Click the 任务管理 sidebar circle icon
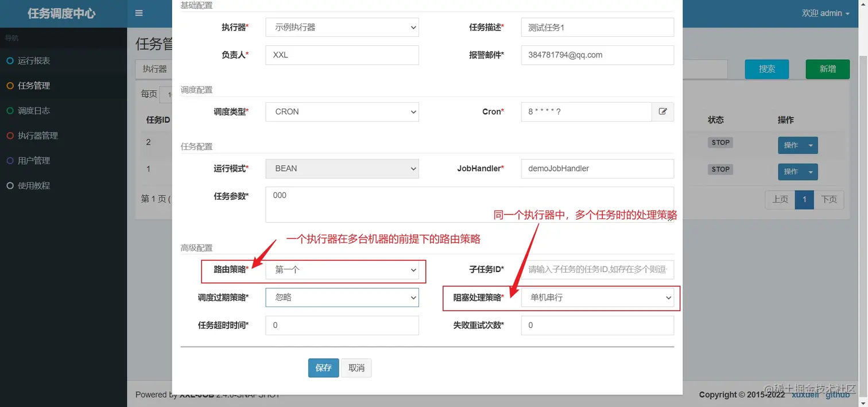The width and height of the screenshot is (868, 407). coord(10,86)
